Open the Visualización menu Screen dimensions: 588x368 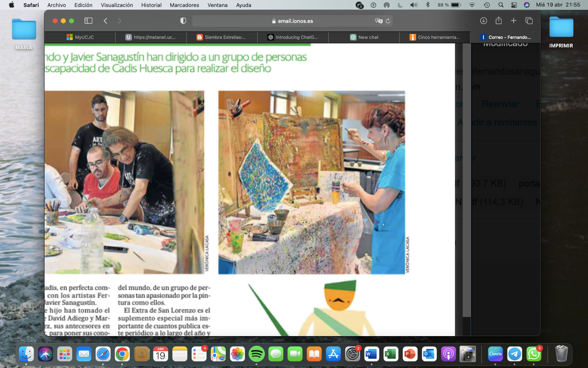tap(117, 5)
